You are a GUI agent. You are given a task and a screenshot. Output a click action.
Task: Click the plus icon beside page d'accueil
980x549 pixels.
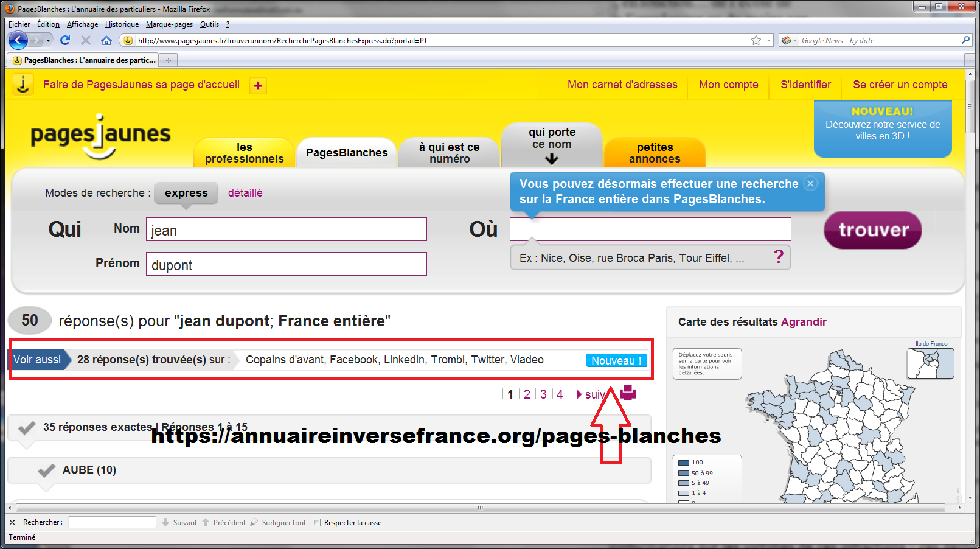258,86
